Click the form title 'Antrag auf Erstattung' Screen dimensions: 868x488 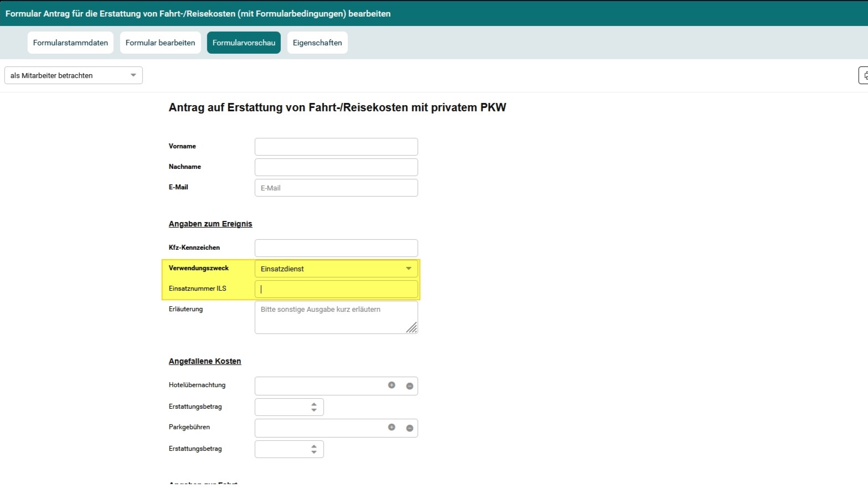click(337, 107)
